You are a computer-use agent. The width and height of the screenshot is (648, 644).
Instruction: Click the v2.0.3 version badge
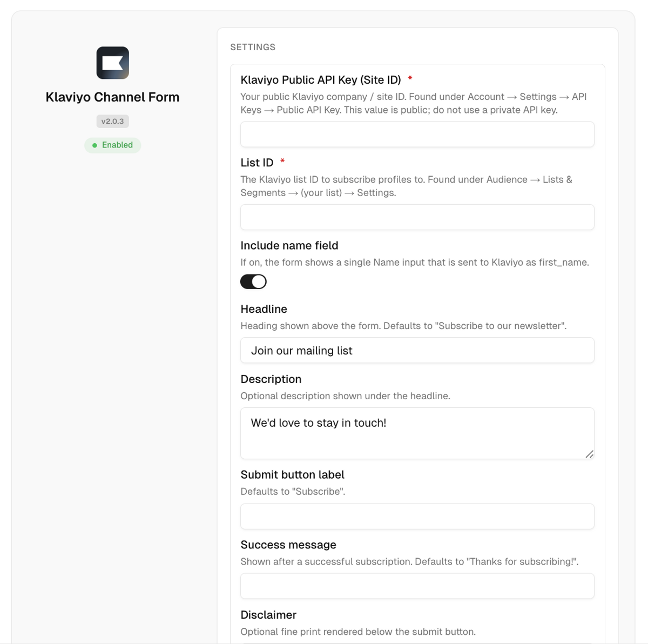tap(112, 121)
